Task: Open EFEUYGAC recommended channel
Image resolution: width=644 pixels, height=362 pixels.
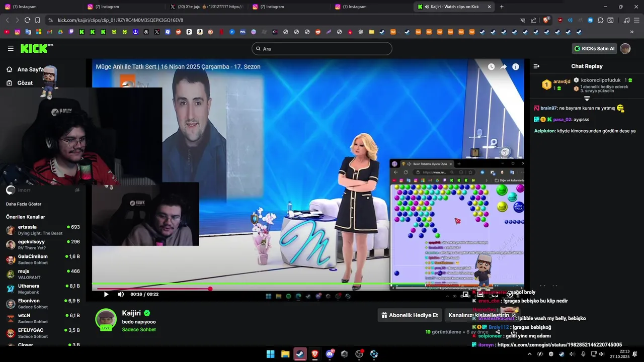Action: [43, 333]
